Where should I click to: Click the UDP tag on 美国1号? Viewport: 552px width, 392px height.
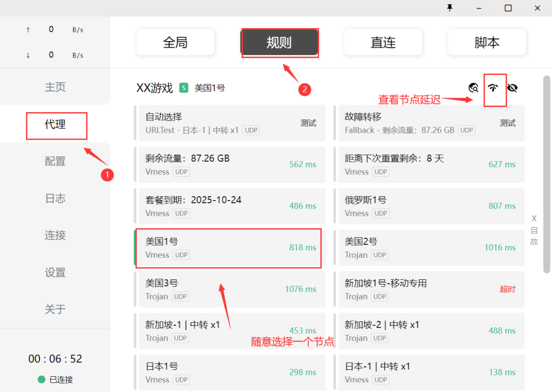tap(181, 255)
